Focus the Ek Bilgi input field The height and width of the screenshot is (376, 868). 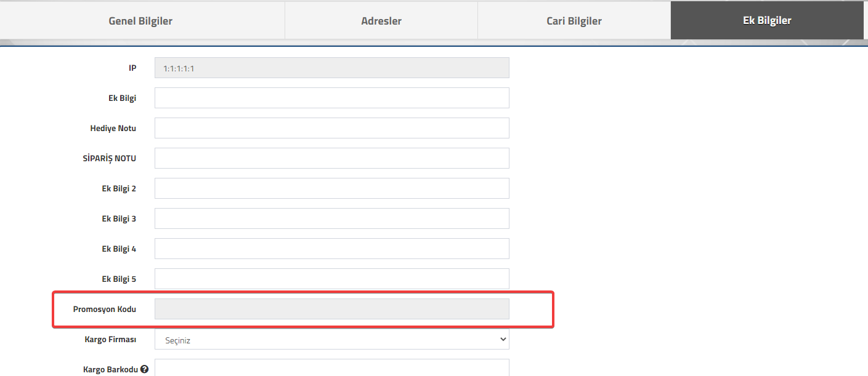tap(332, 98)
